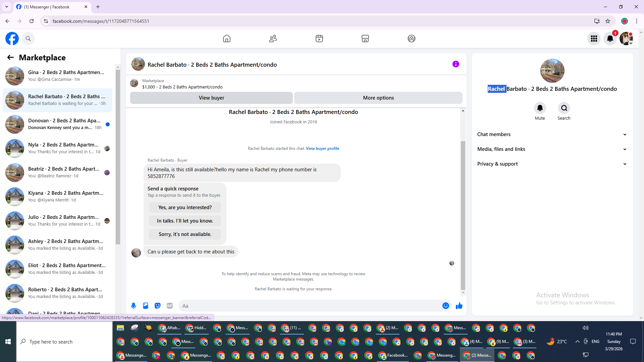This screenshot has width=644, height=362.
Task: Click the large listing photo in info panel
Action: pos(552,71)
